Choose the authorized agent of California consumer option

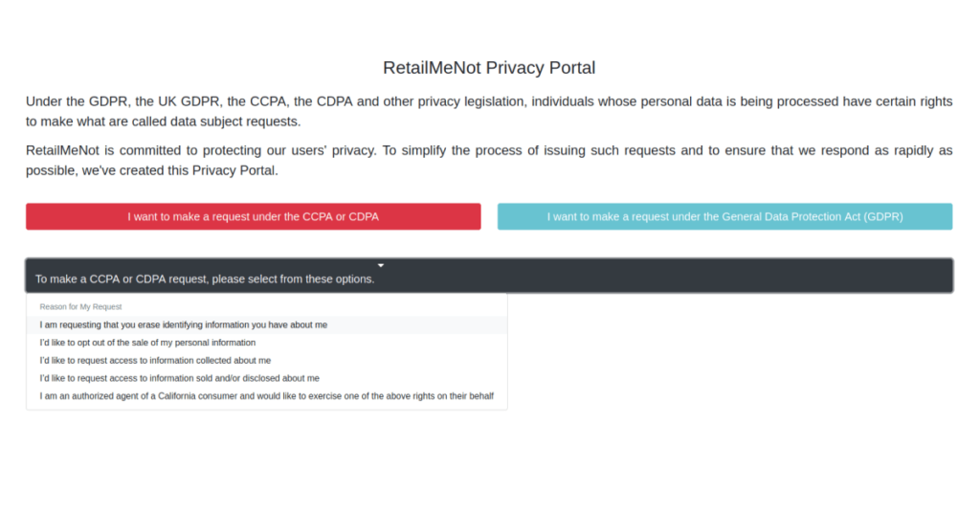pyautogui.click(x=266, y=396)
